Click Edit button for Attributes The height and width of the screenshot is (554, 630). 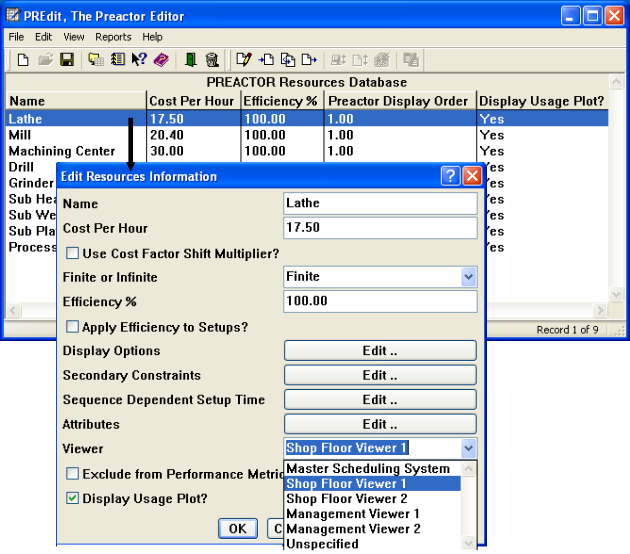pyautogui.click(x=380, y=424)
